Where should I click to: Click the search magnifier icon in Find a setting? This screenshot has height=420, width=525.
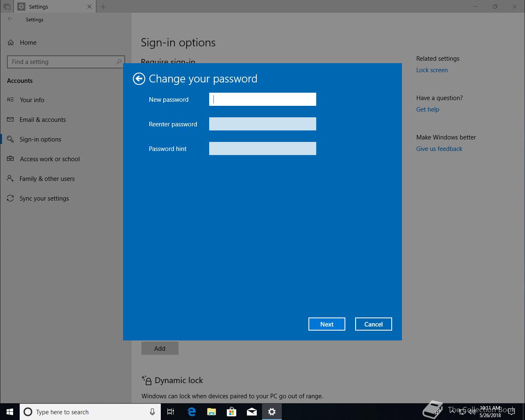(x=119, y=62)
